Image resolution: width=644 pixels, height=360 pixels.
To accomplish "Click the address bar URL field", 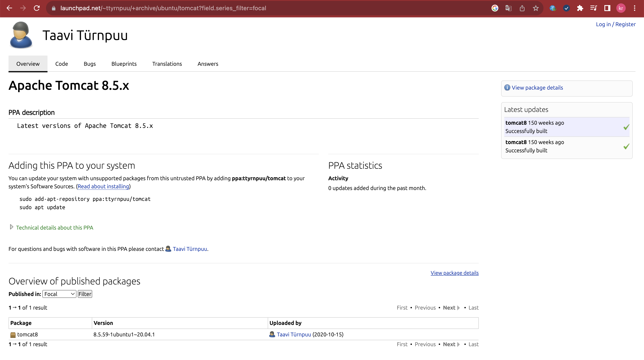I will 163,8.
